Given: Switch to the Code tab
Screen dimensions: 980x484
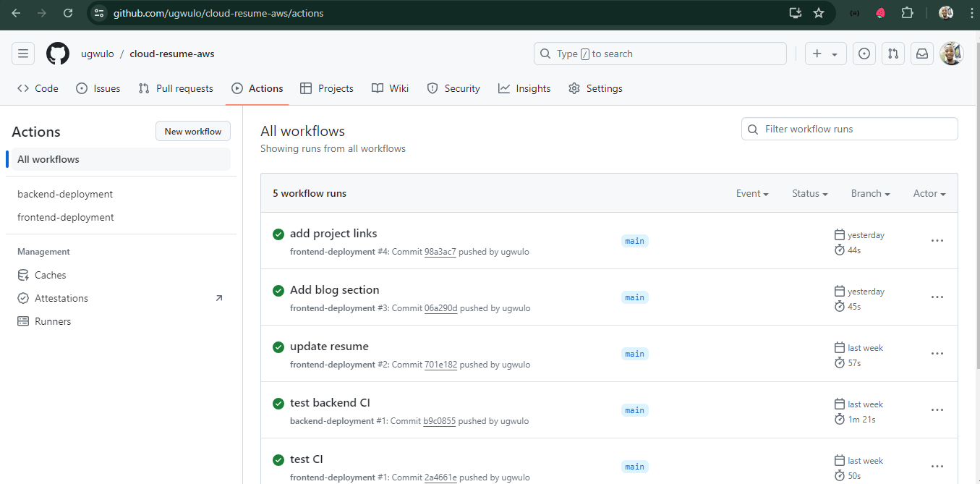Looking at the screenshot, I should 38,88.
